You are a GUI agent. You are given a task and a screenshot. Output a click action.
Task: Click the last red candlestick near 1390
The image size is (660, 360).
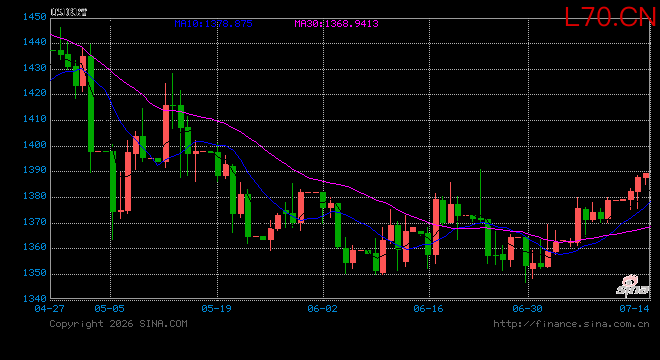coord(646,178)
